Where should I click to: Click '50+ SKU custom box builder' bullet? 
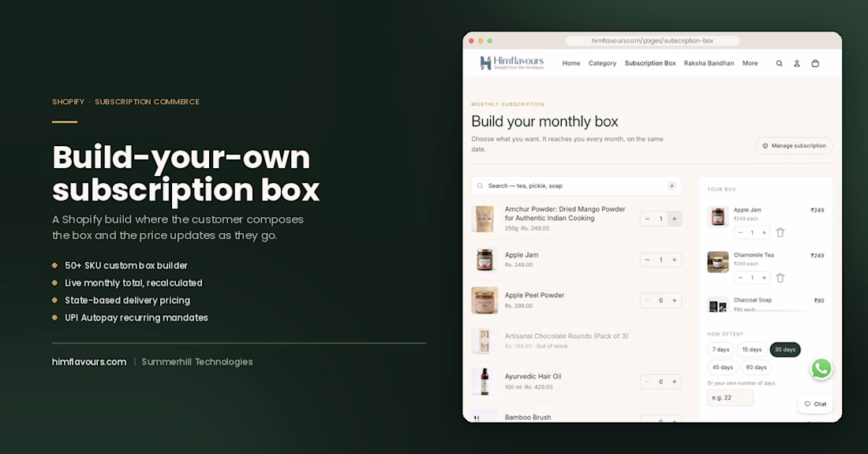click(x=126, y=266)
